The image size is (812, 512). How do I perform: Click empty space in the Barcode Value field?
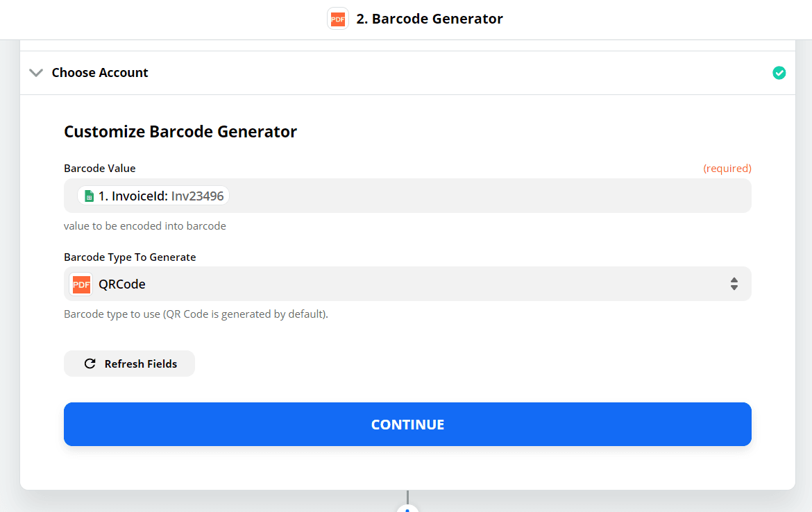point(486,196)
